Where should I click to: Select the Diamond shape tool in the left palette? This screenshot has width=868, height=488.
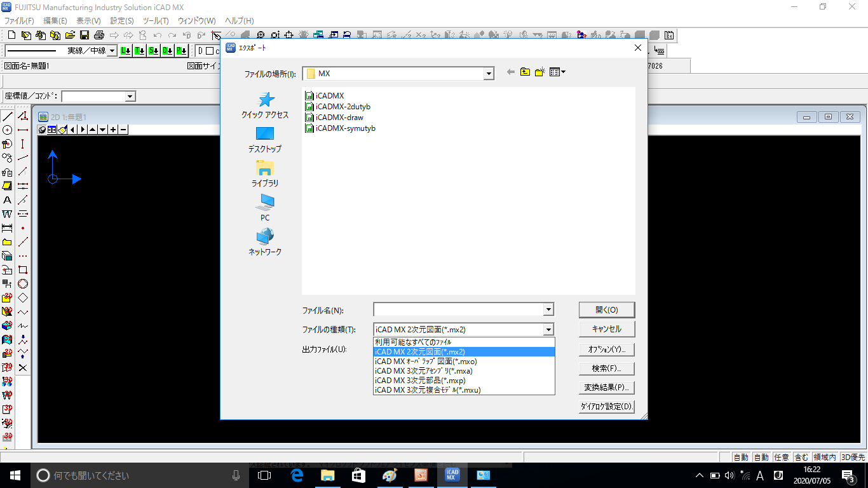coord(23,298)
